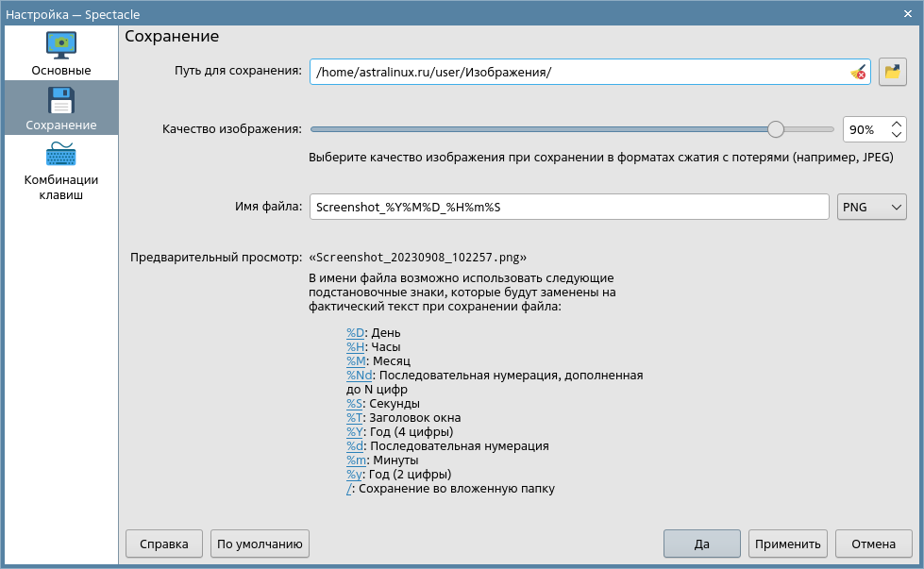Insert the / subfolder placeholder link
The width and height of the screenshot is (924, 569).
pyautogui.click(x=349, y=488)
